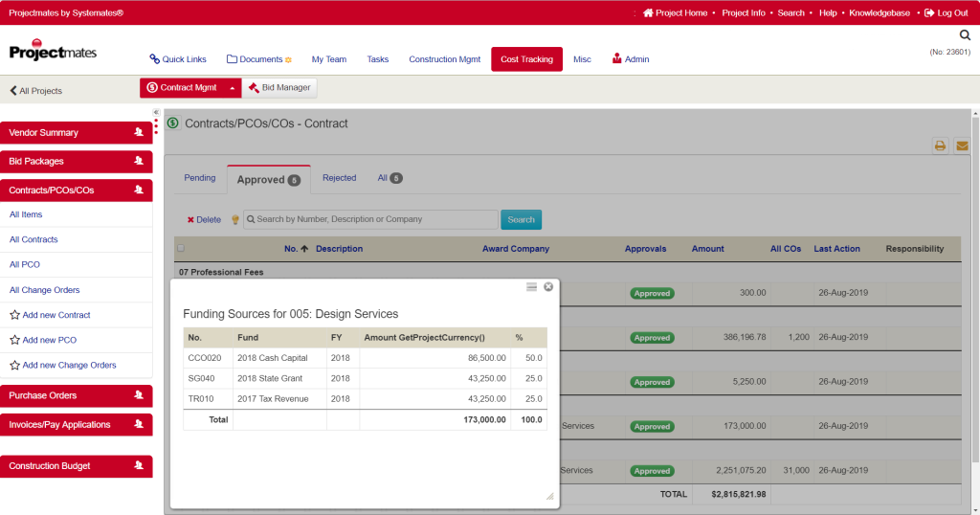Switch to the Pending tab
The height and width of the screenshot is (515, 980).
(x=199, y=178)
